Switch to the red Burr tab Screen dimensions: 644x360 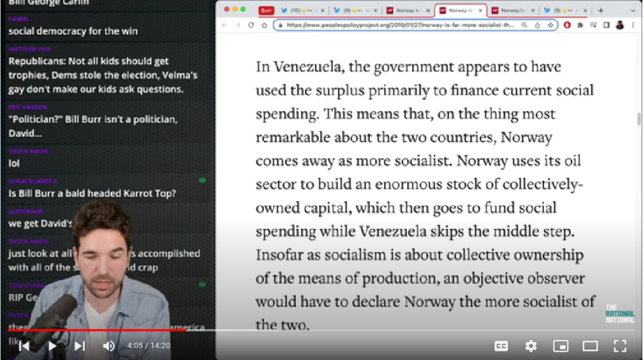(x=266, y=10)
